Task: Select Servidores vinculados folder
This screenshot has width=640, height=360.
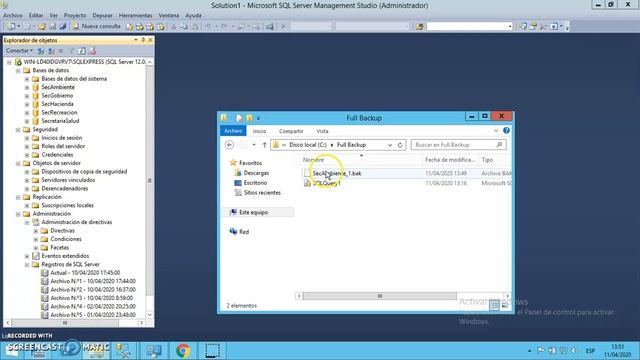Action: 68,180
